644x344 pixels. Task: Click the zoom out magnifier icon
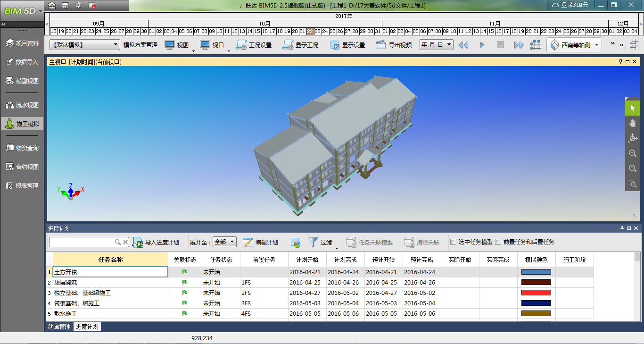633,168
